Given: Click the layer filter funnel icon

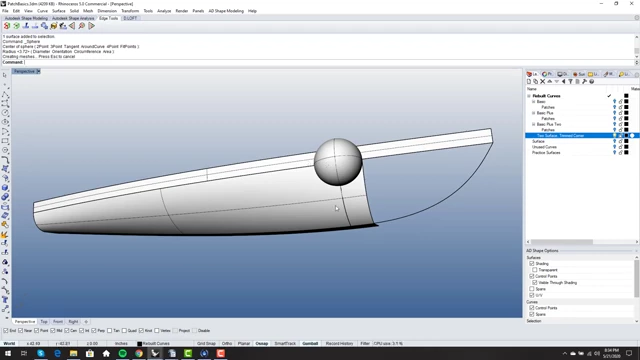Looking at the screenshot, I should [570, 82].
